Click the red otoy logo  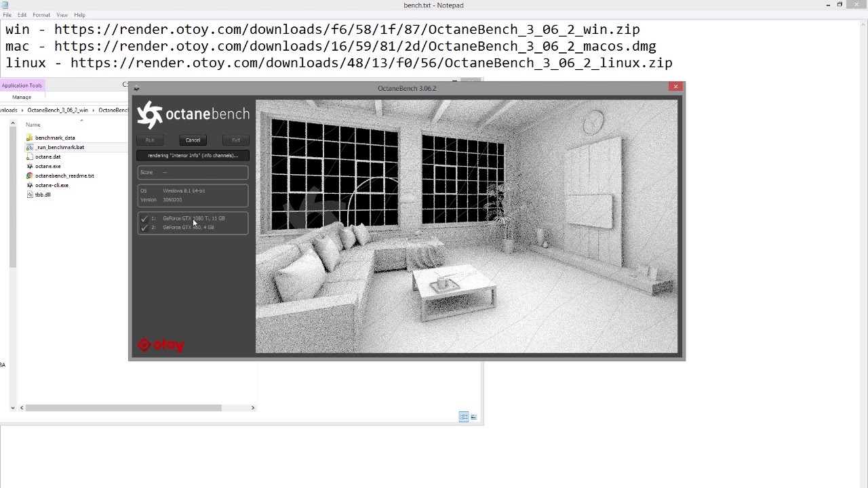tap(161, 345)
